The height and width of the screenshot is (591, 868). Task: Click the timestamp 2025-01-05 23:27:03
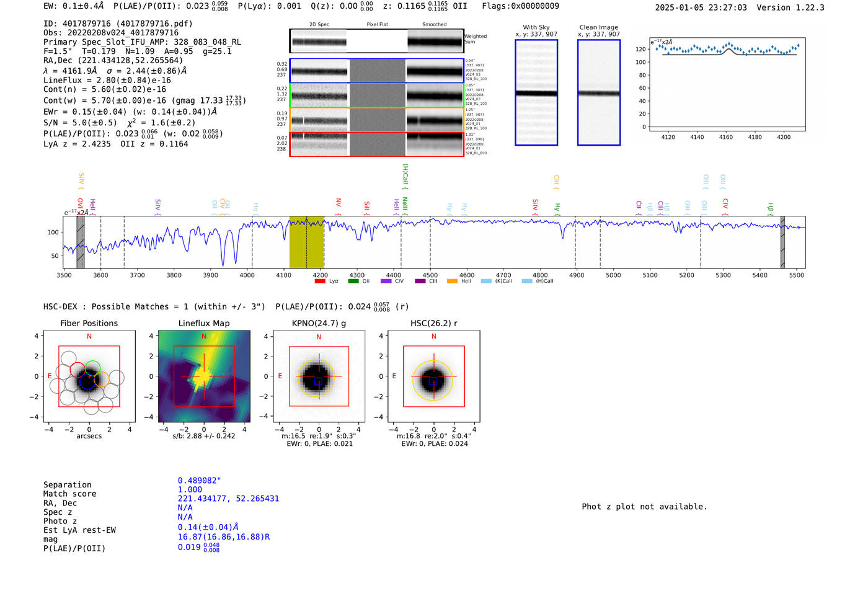point(701,7)
